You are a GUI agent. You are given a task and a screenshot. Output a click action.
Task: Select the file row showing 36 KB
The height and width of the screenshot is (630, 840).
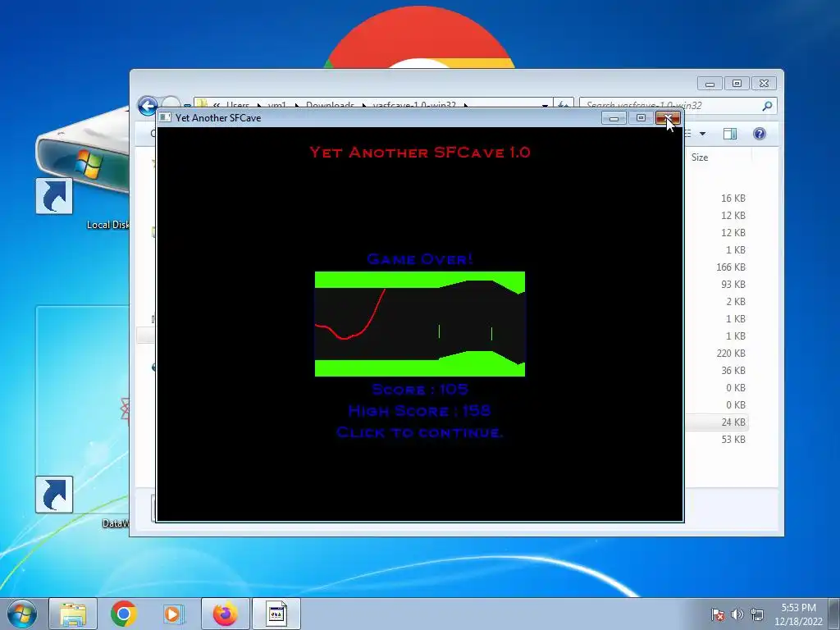pos(733,370)
